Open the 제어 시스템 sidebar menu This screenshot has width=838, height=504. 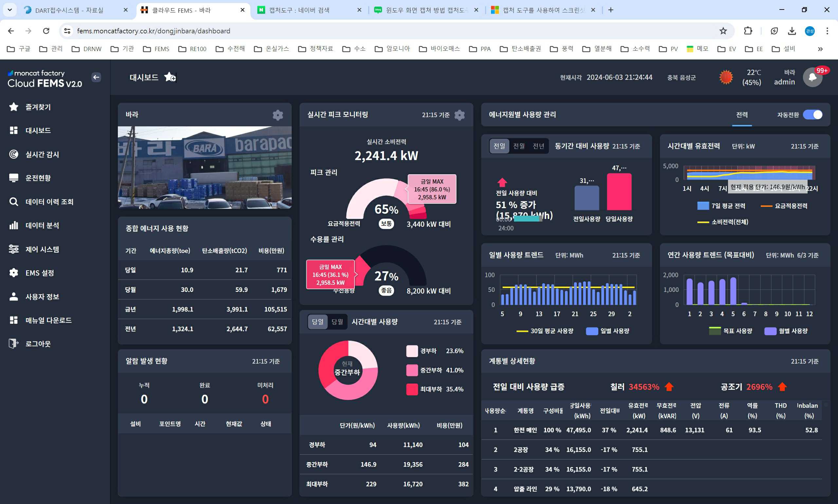pyautogui.click(x=42, y=249)
